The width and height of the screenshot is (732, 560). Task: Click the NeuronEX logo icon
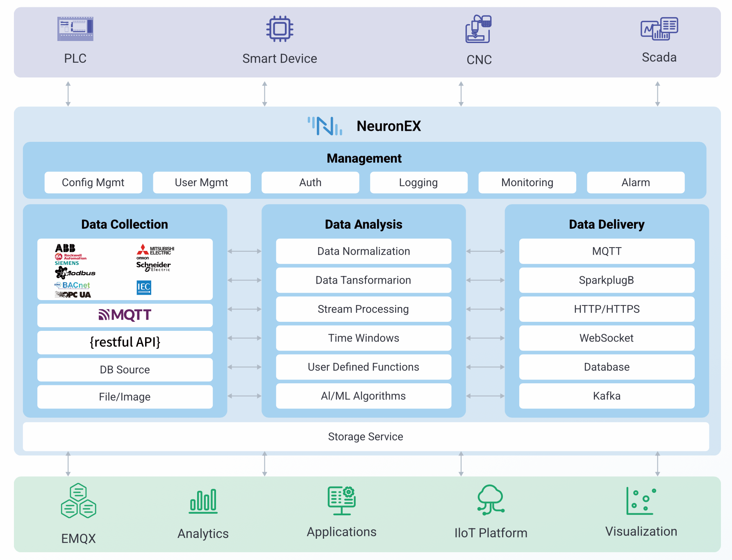point(325,126)
